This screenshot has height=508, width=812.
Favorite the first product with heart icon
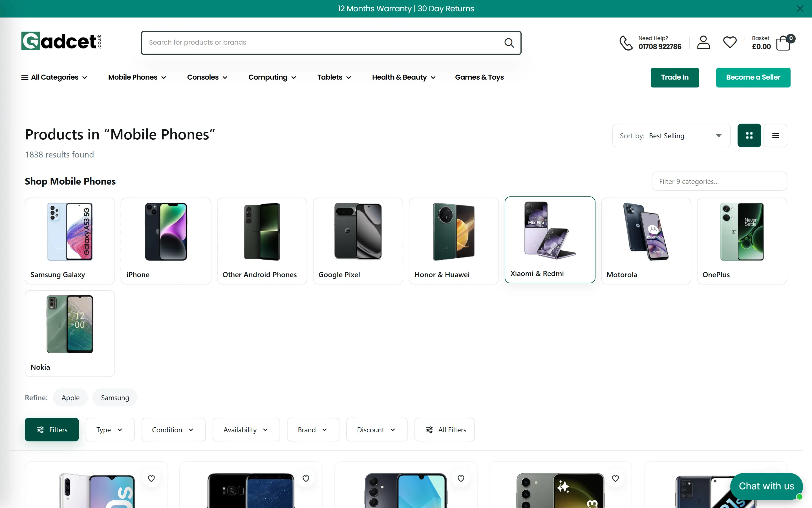151,478
